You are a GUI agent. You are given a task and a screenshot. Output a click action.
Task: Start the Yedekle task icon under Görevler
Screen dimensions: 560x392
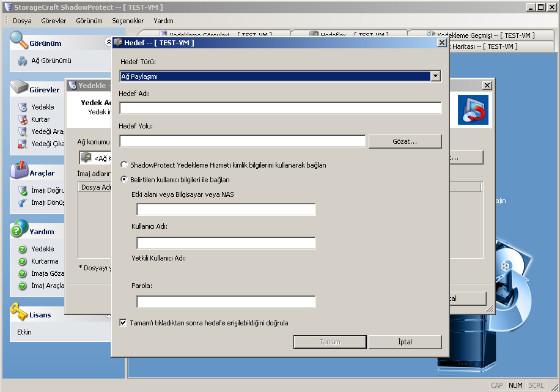[23, 107]
